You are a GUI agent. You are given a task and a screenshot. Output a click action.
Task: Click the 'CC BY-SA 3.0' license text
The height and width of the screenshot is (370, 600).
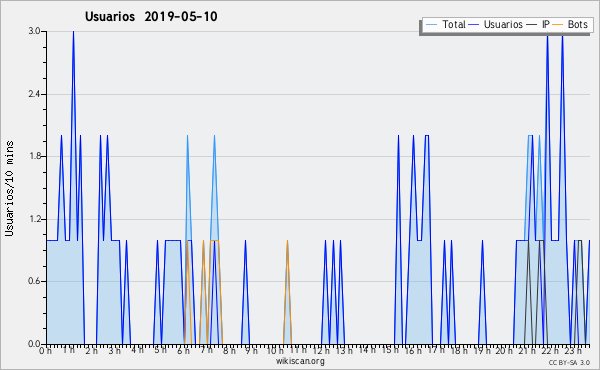tap(569, 362)
